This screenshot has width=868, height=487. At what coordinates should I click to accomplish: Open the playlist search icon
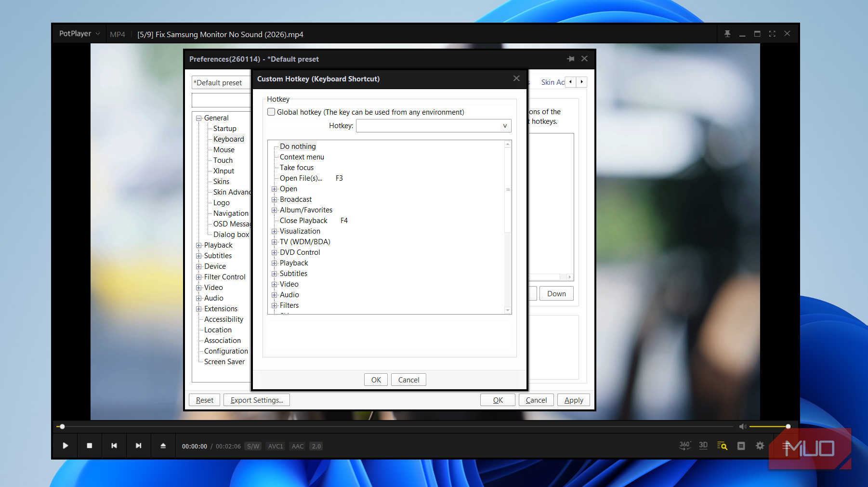pos(722,446)
